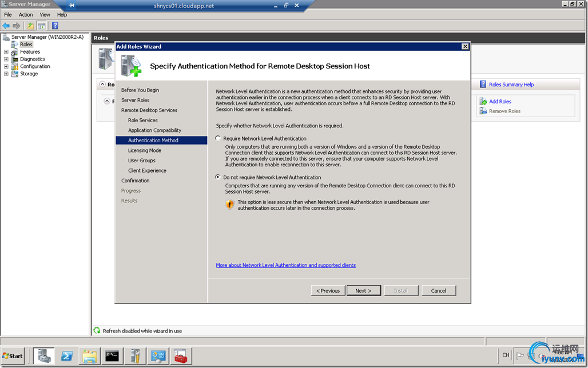Image resolution: width=588 pixels, height=368 pixels.
Task: Go to the Client Experience wizard step
Action: point(148,170)
